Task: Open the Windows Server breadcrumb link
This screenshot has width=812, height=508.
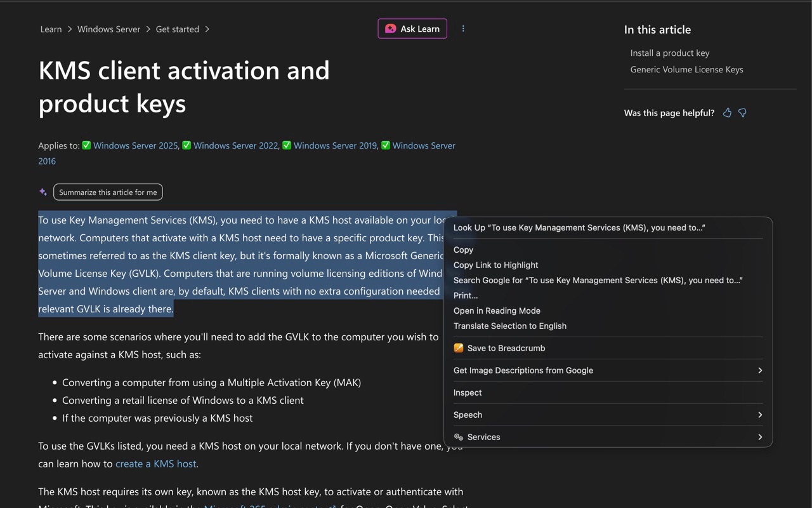Action: pyautogui.click(x=108, y=29)
